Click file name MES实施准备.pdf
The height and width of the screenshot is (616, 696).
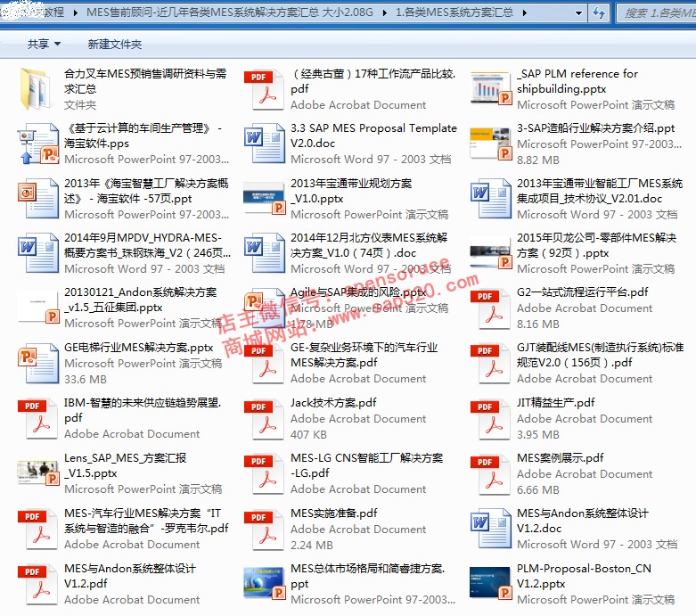(334, 513)
